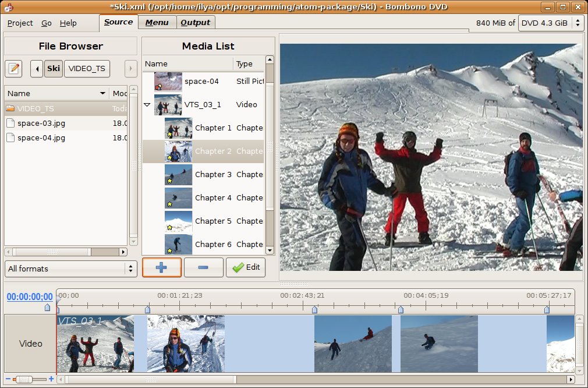This screenshot has width=588, height=388.
Task: Click the back arrow in the path bar
Action: [36, 68]
